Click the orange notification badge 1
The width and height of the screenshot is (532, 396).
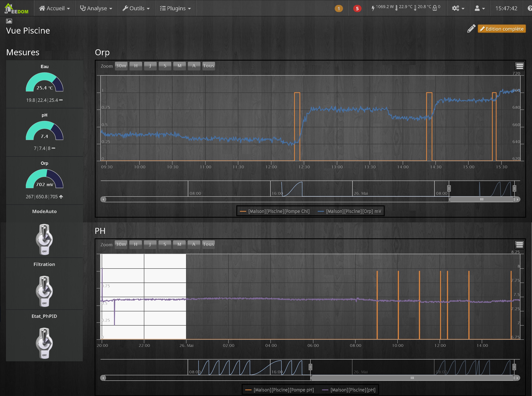tap(339, 9)
